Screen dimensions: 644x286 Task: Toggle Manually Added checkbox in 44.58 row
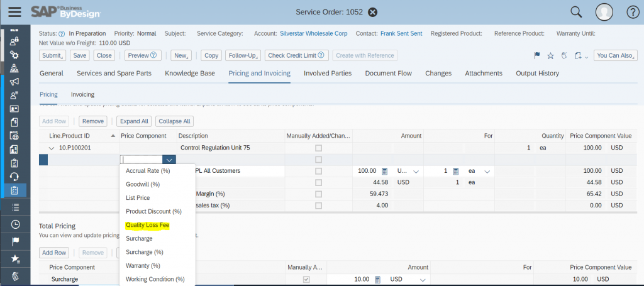318,182
